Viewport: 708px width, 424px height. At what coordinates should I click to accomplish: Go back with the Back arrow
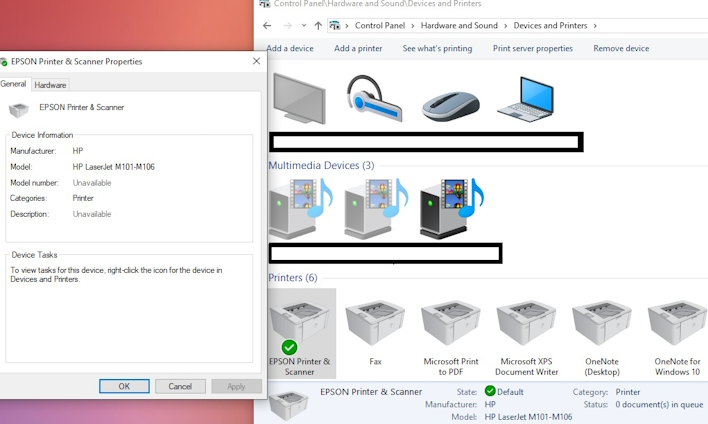[x=267, y=26]
